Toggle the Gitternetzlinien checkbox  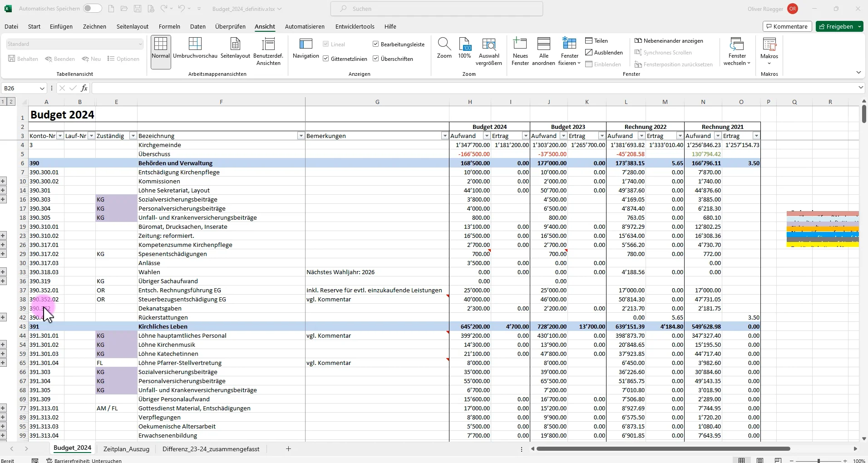[x=326, y=59]
